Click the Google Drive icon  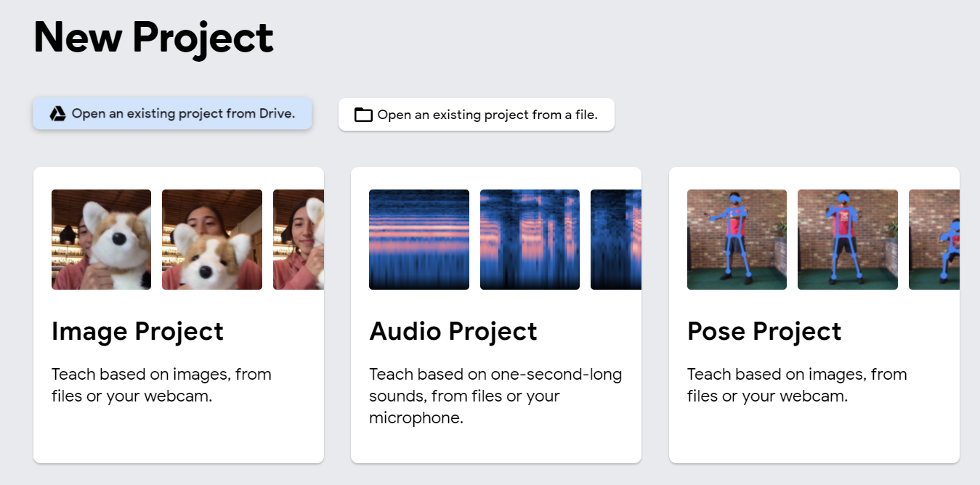[x=57, y=114]
